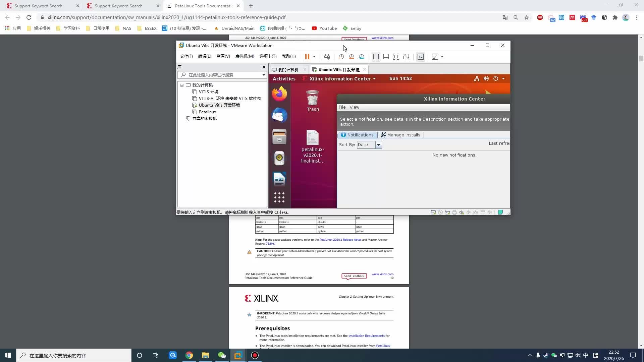Toggle Unity mode icon in VMware toolbar
Viewport: 644px width, 362px height.
tap(406, 57)
